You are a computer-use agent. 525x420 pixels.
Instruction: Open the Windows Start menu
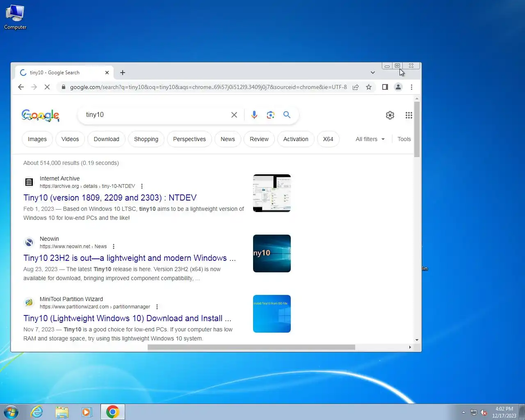coord(11,412)
